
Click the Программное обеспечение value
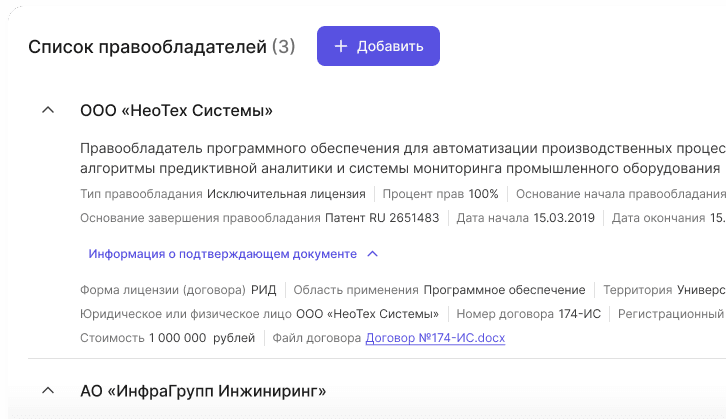[x=504, y=290]
